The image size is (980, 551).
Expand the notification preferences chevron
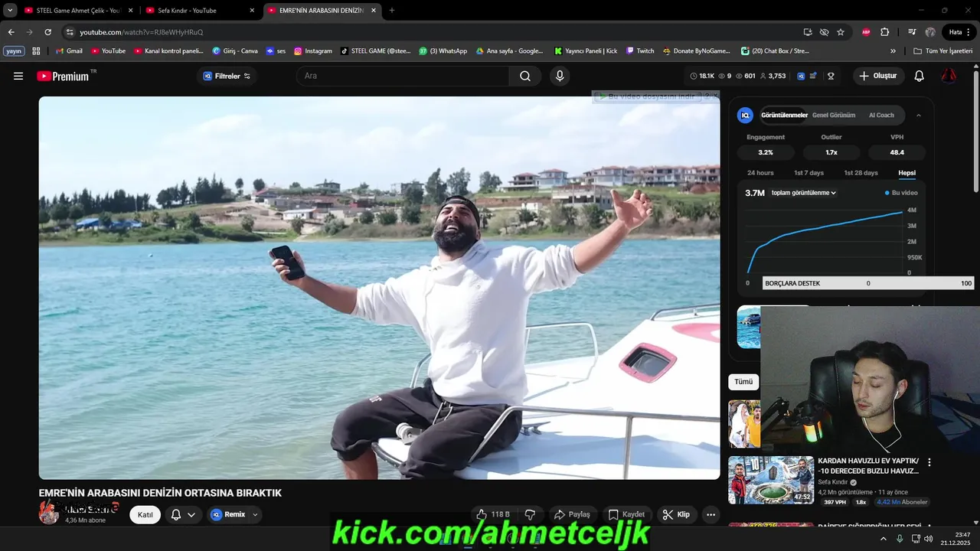click(191, 515)
